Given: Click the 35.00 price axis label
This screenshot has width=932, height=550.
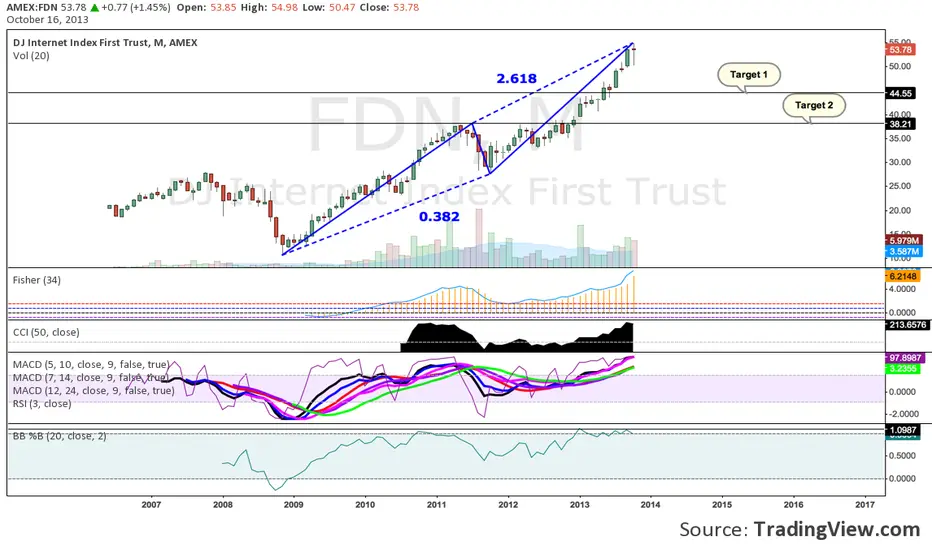Looking at the screenshot, I should [x=900, y=139].
